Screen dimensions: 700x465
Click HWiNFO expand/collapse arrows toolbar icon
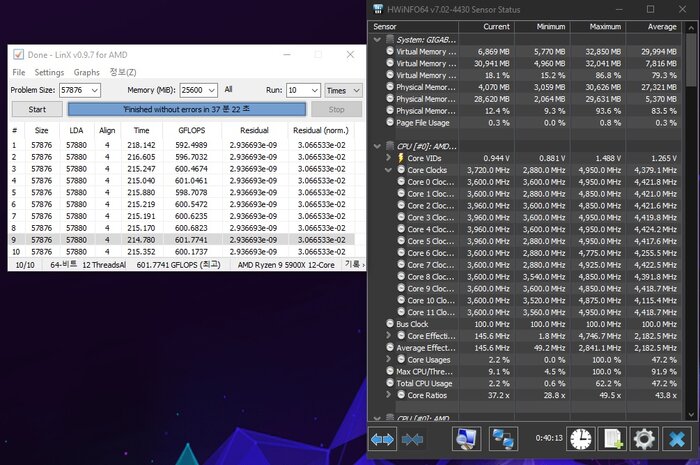(382, 439)
